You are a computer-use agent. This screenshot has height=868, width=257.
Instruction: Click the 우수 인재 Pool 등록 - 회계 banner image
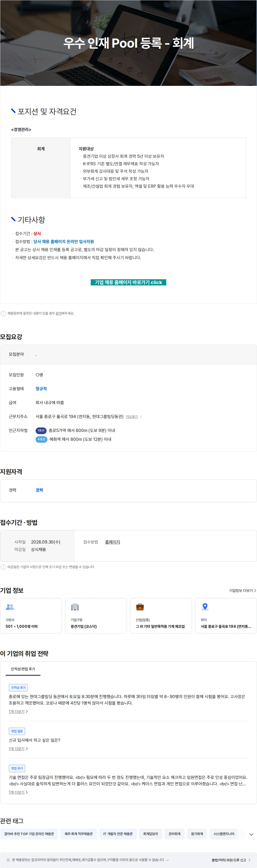coord(128,43)
